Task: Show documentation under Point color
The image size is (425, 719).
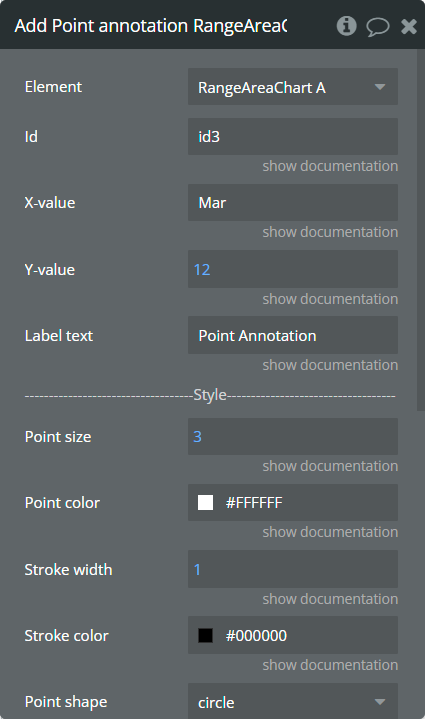Action: [330, 532]
